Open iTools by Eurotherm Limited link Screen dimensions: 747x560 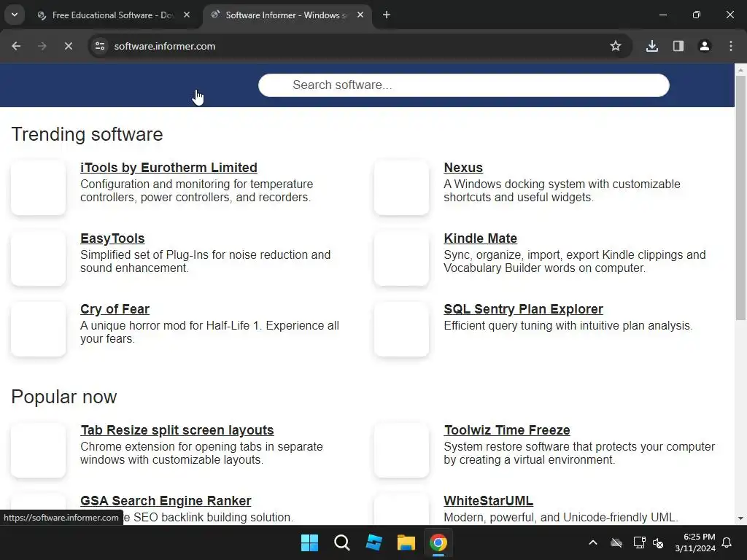pos(169,168)
